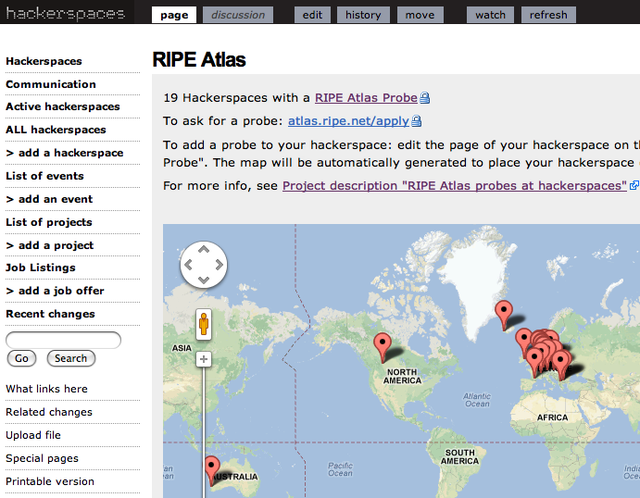Click the Street View pegman icon
Screen dimensions: 640x498
pos(204,325)
